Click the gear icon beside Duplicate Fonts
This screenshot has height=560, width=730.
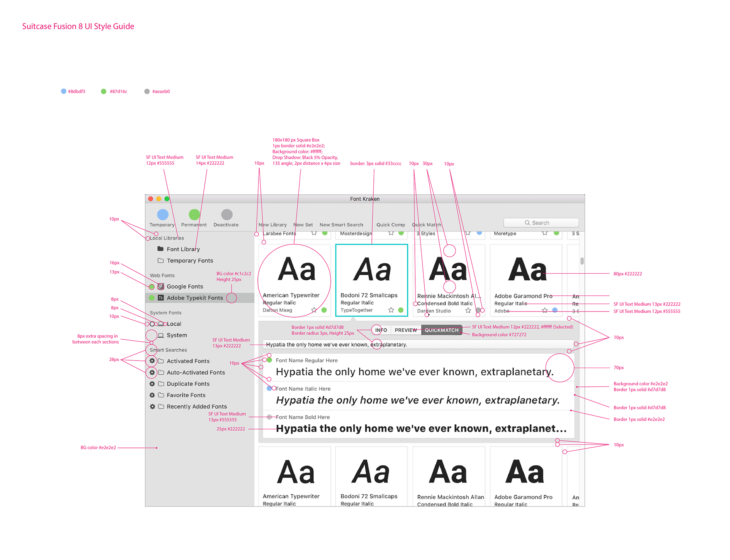click(x=152, y=384)
